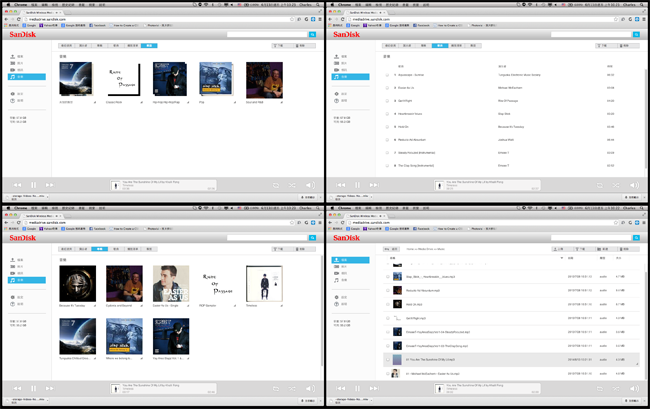Toggle repeat in the genre grid window
Screen dimensions: 650x409
(x=276, y=185)
